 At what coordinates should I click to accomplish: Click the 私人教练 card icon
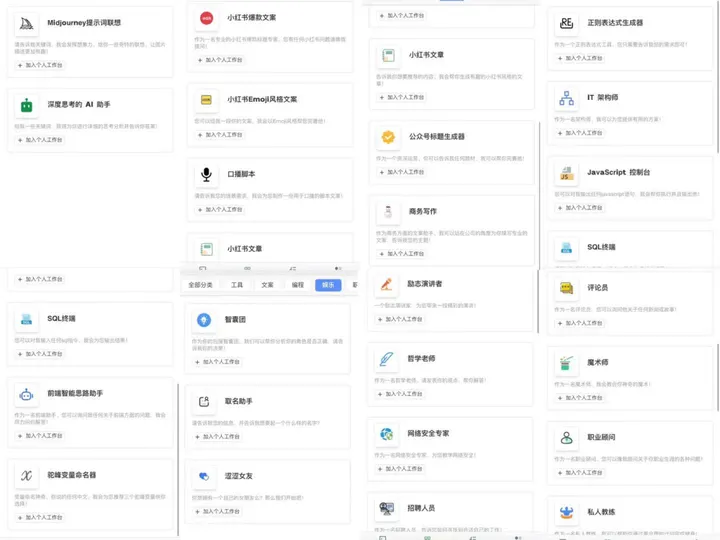(x=567, y=512)
